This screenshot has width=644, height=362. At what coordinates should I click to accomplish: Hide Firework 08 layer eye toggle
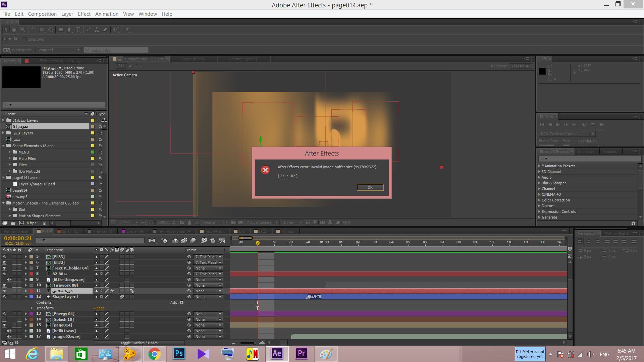pyautogui.click(x=4, y=285)
